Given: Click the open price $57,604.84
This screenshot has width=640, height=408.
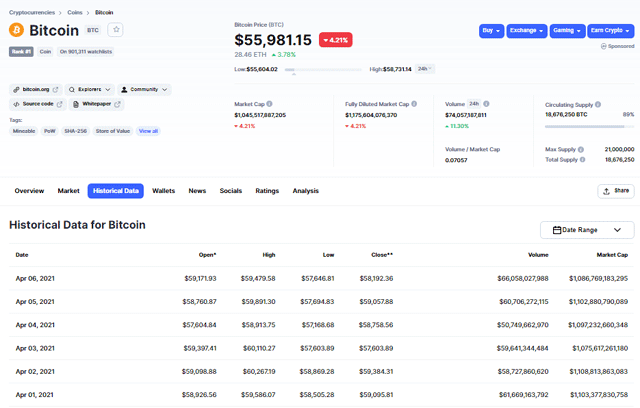Looking at the screenshot, I should click(199, 325).
